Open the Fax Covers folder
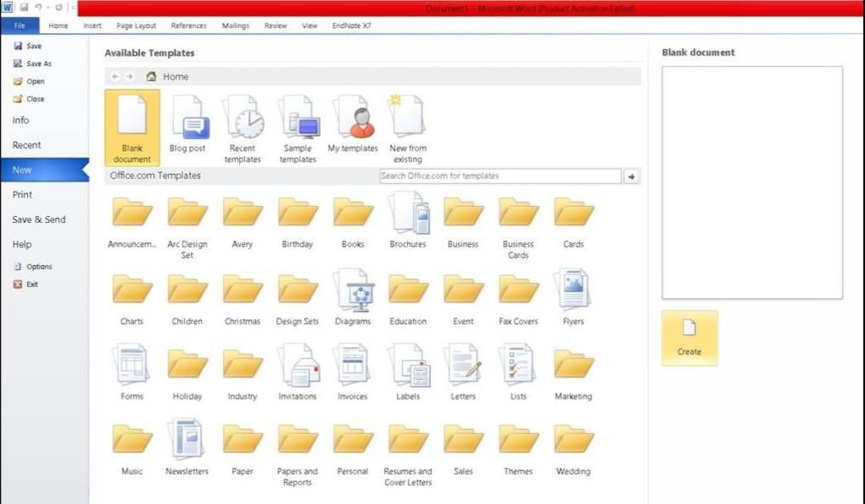The width and height of the screenshot is (865, 504). tap(518, 298)
